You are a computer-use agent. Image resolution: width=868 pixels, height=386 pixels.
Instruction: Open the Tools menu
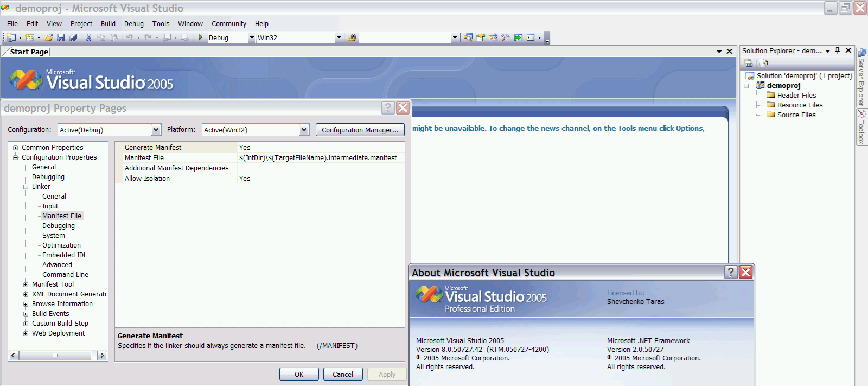(x=161, y=23)
